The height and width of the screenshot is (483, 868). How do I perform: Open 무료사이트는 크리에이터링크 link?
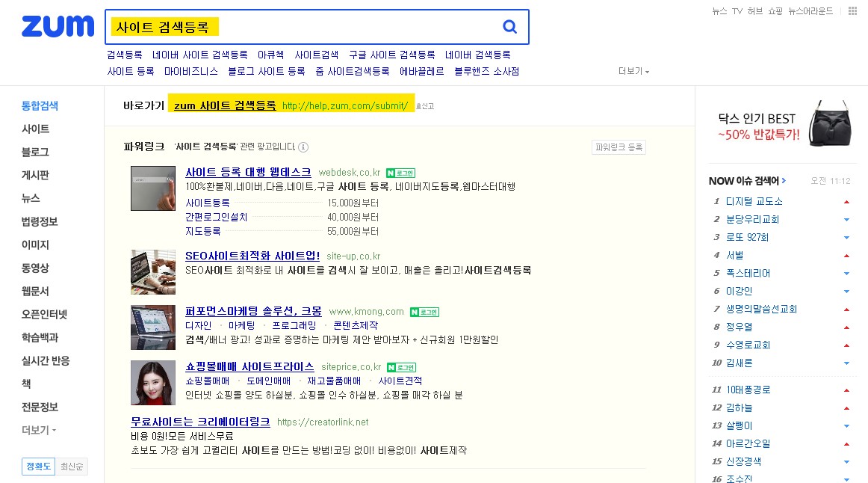click(200, 422)
